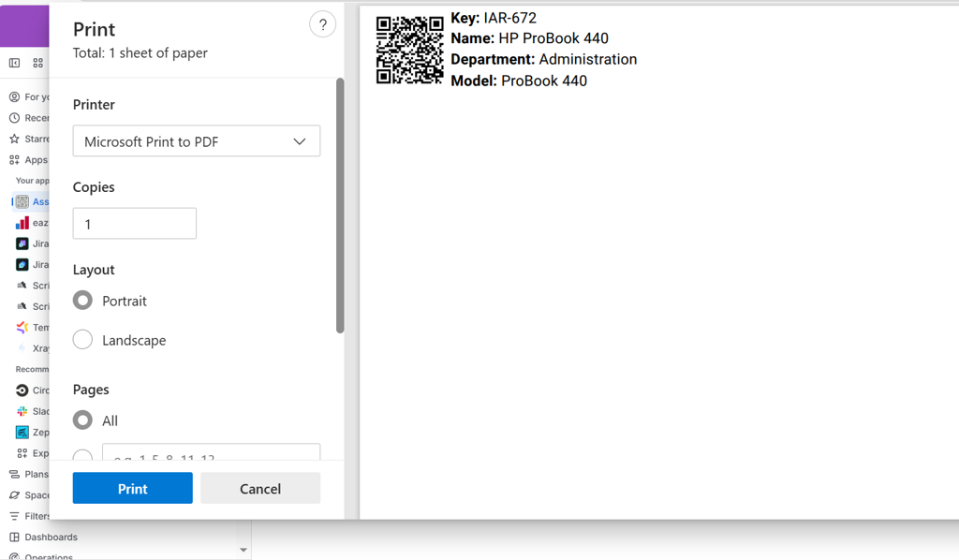Screen dimensions: 959x560
Task: Open the eazyBI bar chart app icon
Action: pyautogui.click(x=22, y=223)
